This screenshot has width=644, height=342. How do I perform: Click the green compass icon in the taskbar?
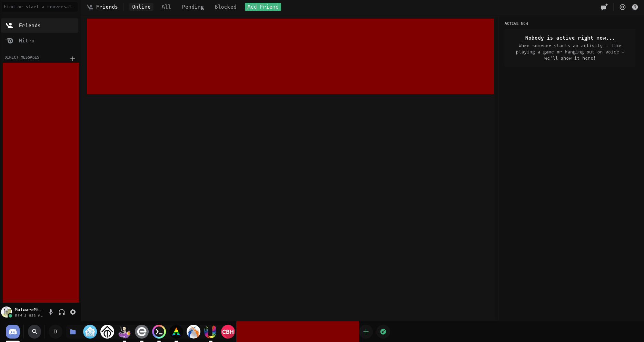tap(383, 331)
